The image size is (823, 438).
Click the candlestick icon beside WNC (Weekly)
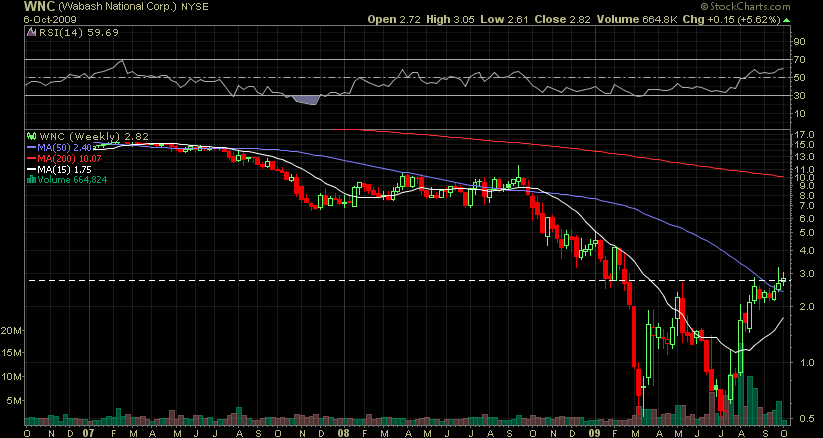click(31, 137)
